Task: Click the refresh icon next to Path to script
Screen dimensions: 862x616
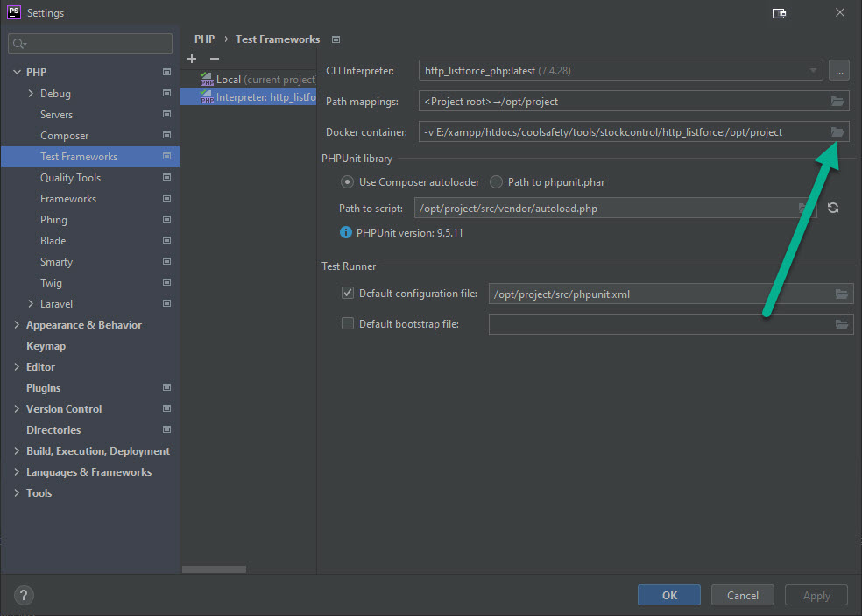Action: tap(833, 208)
